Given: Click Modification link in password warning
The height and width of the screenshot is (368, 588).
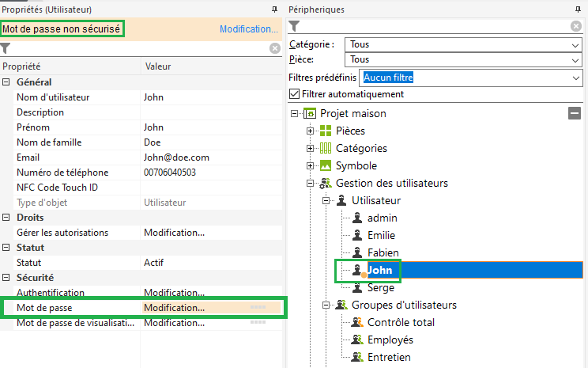Looking at the screenshot, I should pyautogui.click(x=248, y=29).
